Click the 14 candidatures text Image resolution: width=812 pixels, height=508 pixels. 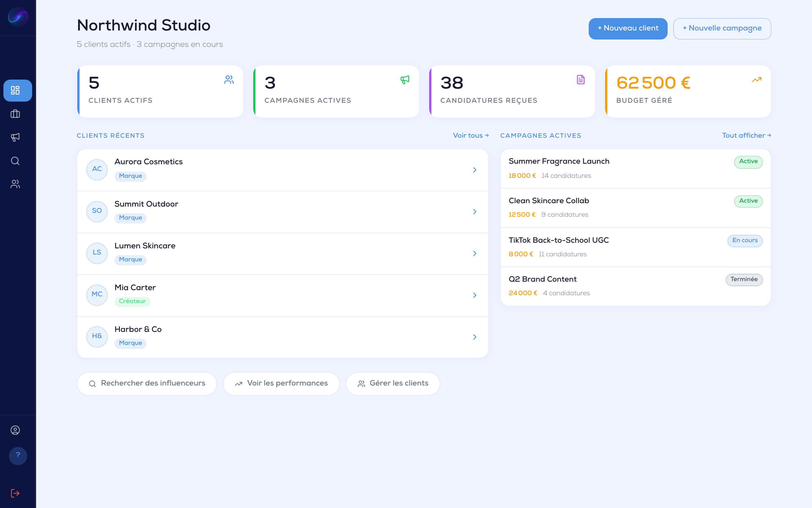click(566, 176)
